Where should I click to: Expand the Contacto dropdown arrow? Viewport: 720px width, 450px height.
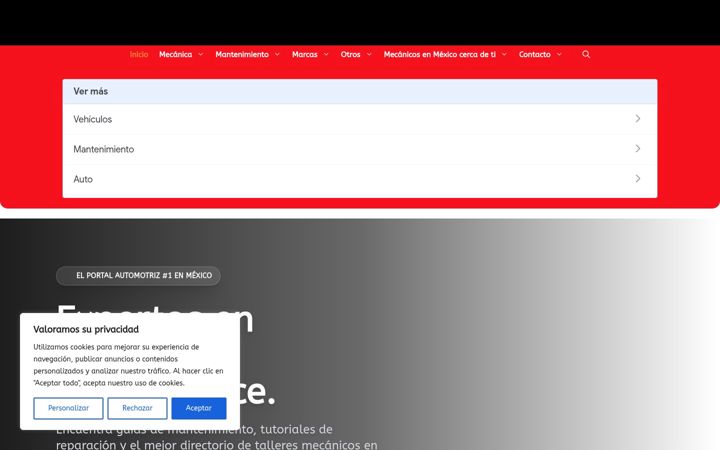559,54
